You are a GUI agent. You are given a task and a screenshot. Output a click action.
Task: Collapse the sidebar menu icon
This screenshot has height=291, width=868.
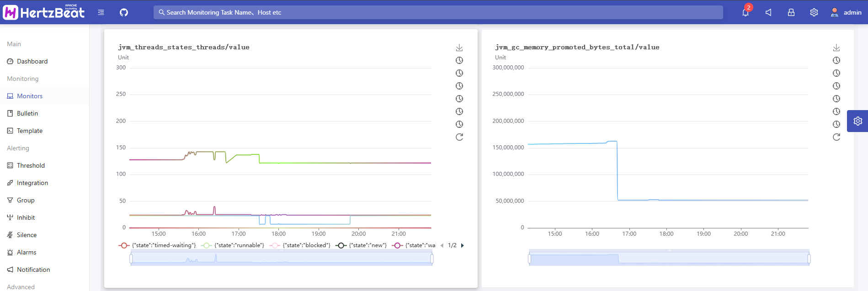click(101, 12)
